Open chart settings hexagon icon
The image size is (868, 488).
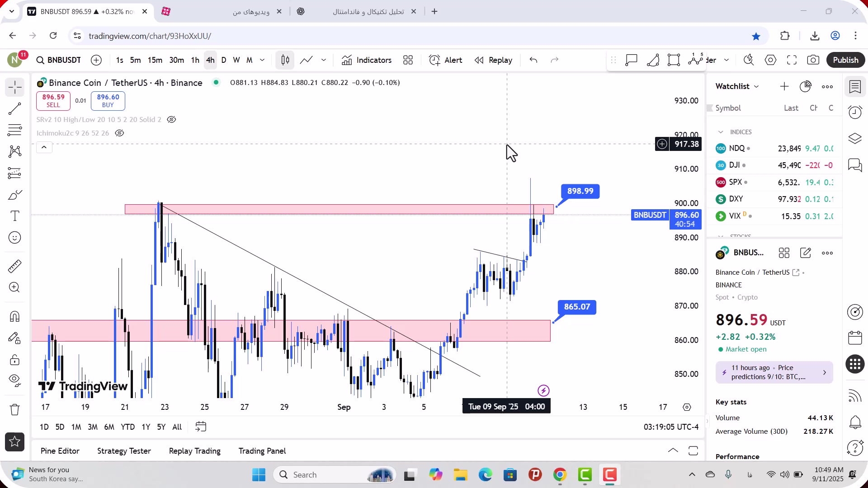tap(770, 60)
